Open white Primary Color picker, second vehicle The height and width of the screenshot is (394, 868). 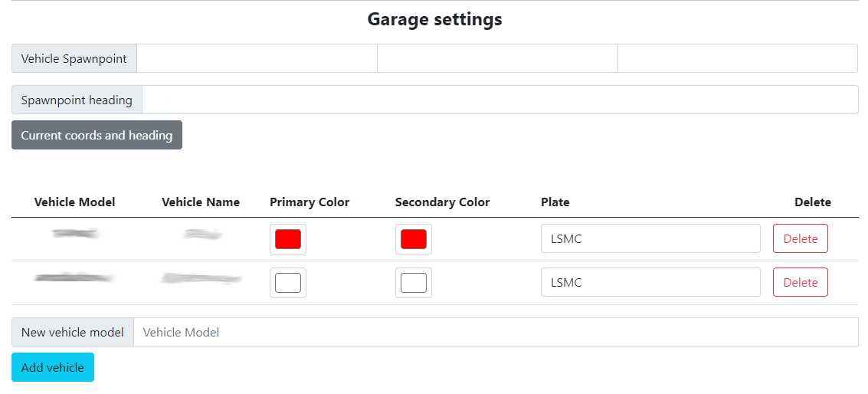coord(288,283)
